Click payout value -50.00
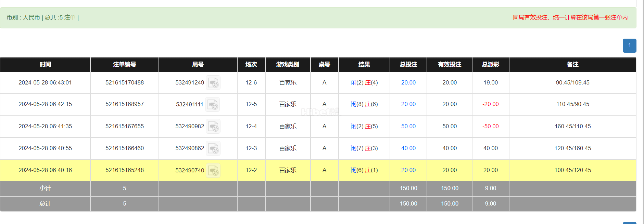644x224 pixels. click(x=491, y=127)
